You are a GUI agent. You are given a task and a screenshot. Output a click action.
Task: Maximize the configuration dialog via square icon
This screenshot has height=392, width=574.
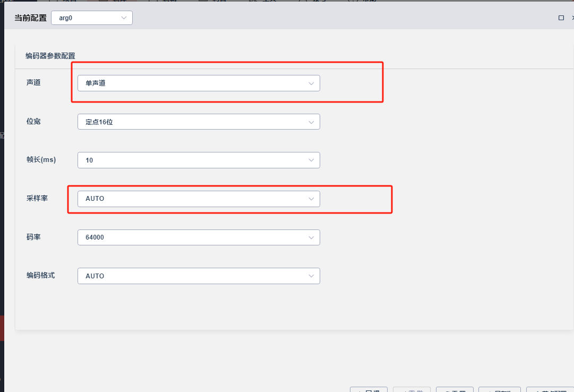coord(561,18)
